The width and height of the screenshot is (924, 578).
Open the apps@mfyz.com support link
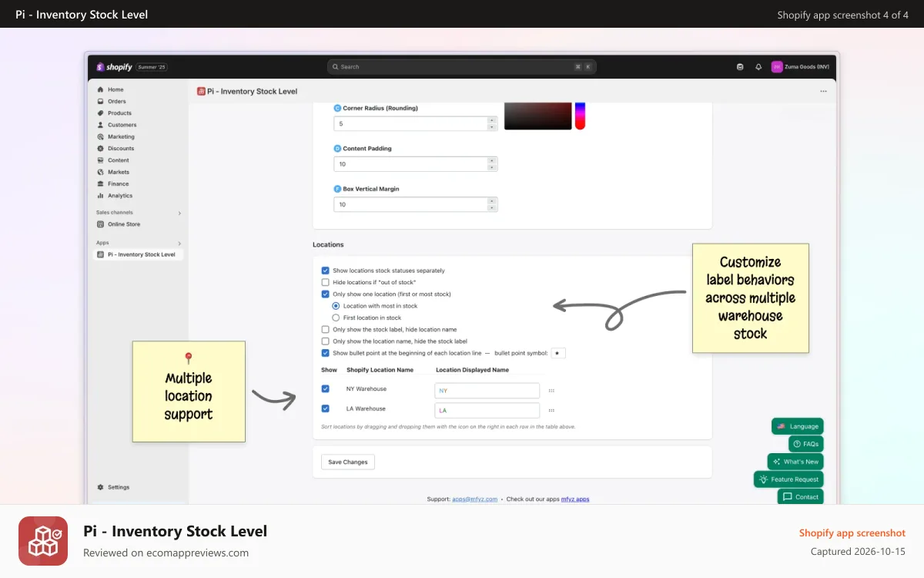tap(474, 499)
